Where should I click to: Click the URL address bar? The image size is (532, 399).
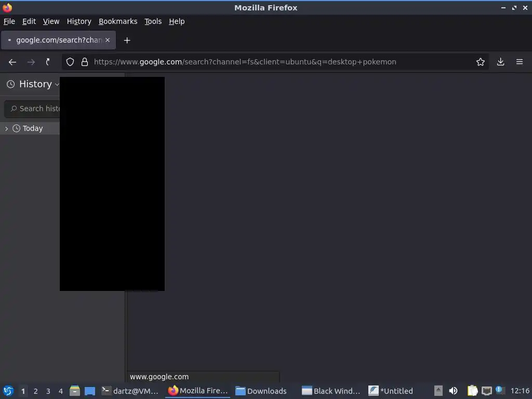(275, 62)
